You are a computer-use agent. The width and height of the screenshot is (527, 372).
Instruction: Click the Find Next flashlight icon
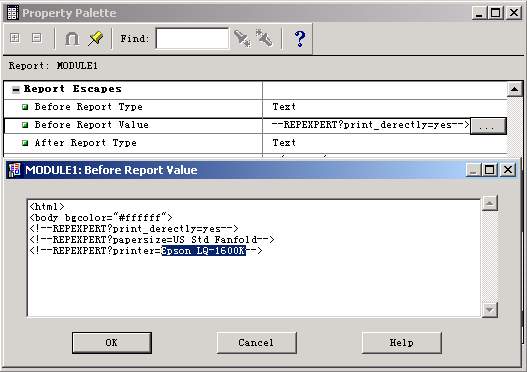point(242,38)
